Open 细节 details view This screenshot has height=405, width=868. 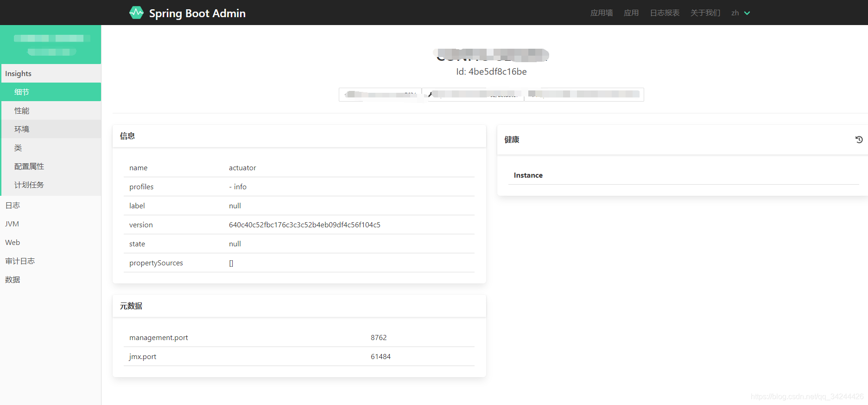[51, 92]
